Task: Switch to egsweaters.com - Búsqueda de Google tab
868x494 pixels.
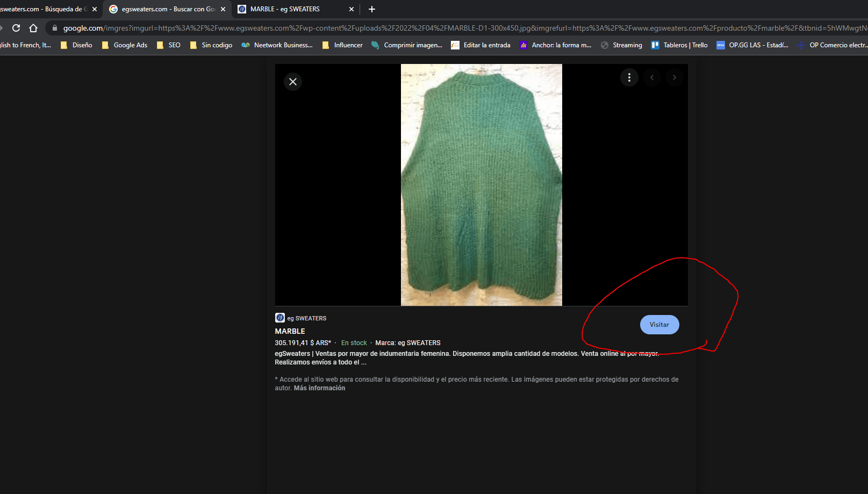Action: pos(49,9)
